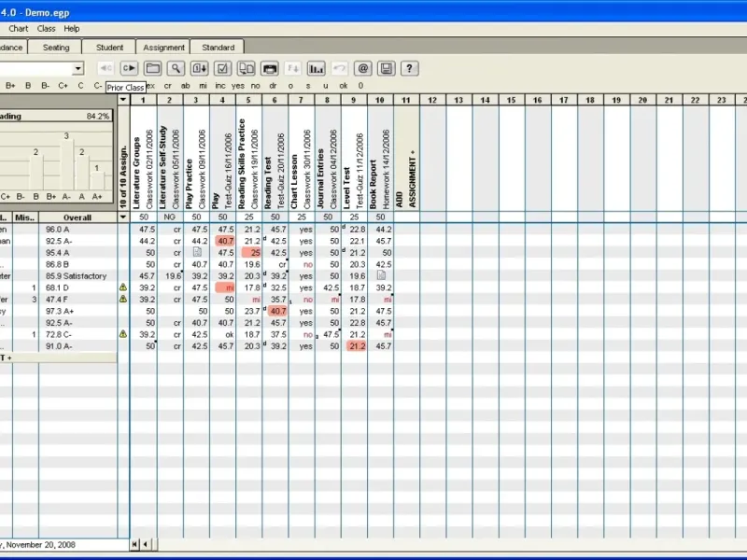Open a class file with folder icon
This screenshot has width=747, height=560.
tap(152, 68)
